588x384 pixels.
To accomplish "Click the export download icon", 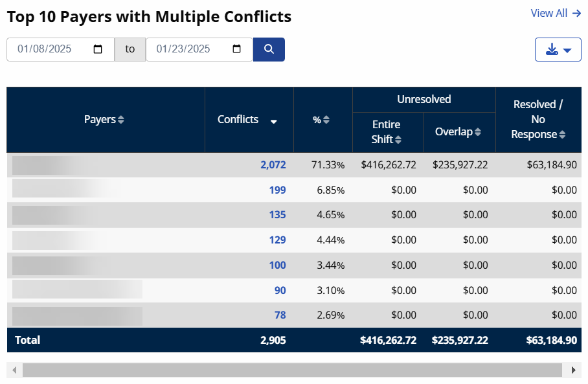I will coord(552,49).
